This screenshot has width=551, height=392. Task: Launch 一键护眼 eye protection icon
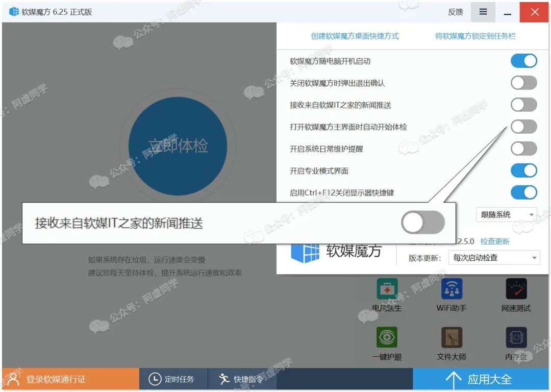pyautogui.click(x=387, y=337)
